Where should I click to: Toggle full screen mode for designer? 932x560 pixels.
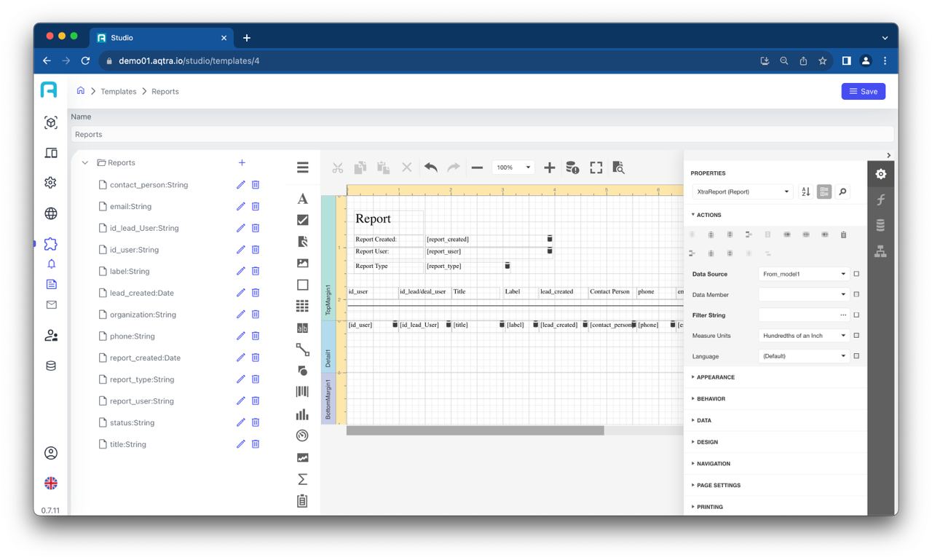596,167
